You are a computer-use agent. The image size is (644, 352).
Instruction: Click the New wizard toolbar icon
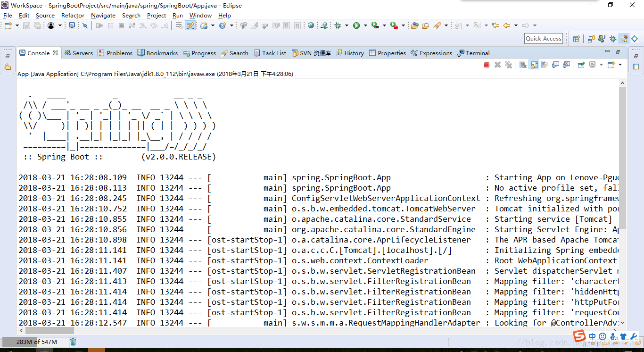point(8,25)
